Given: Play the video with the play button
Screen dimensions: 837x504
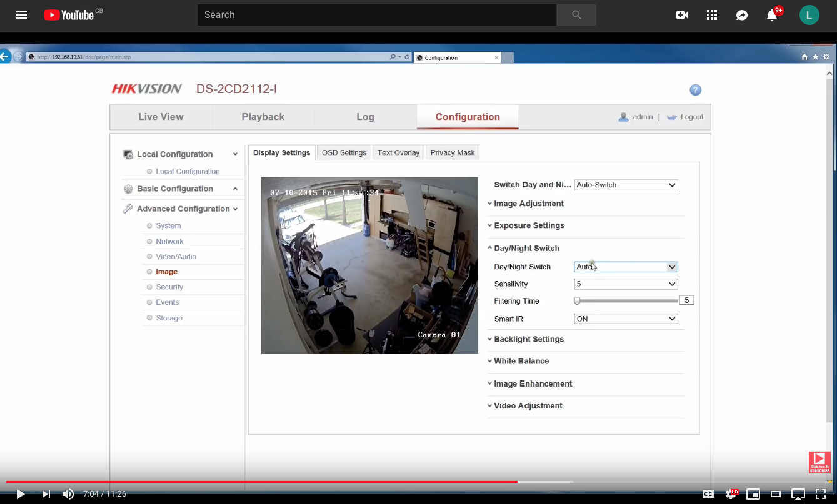Looking at the screenshot, I should coord(20,494).
